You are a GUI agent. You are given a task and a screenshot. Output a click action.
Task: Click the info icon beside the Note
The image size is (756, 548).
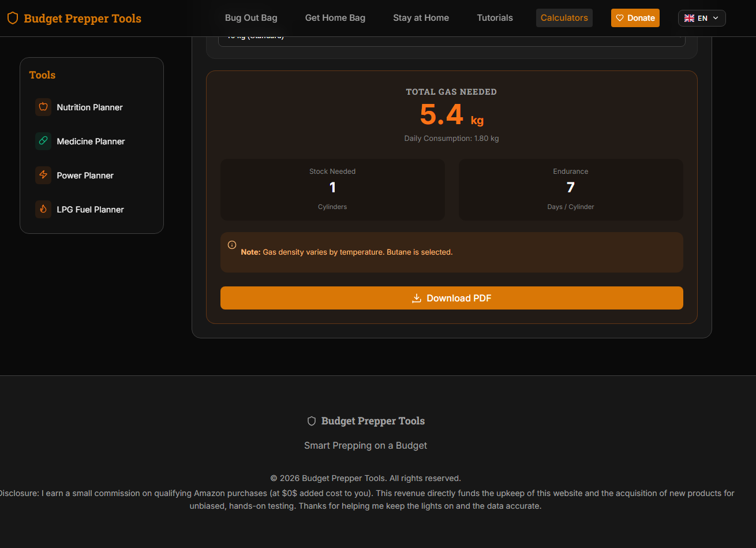coord(232,245)
